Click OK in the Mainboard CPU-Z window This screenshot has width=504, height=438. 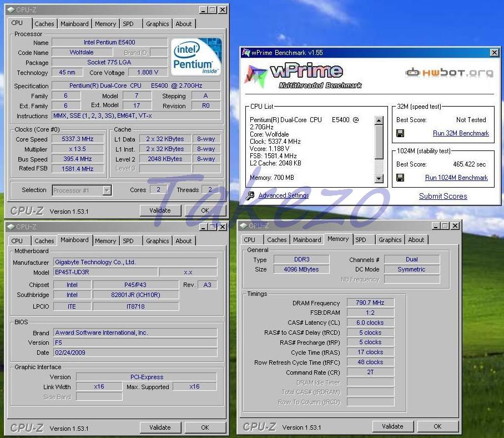tap(205, 427)
